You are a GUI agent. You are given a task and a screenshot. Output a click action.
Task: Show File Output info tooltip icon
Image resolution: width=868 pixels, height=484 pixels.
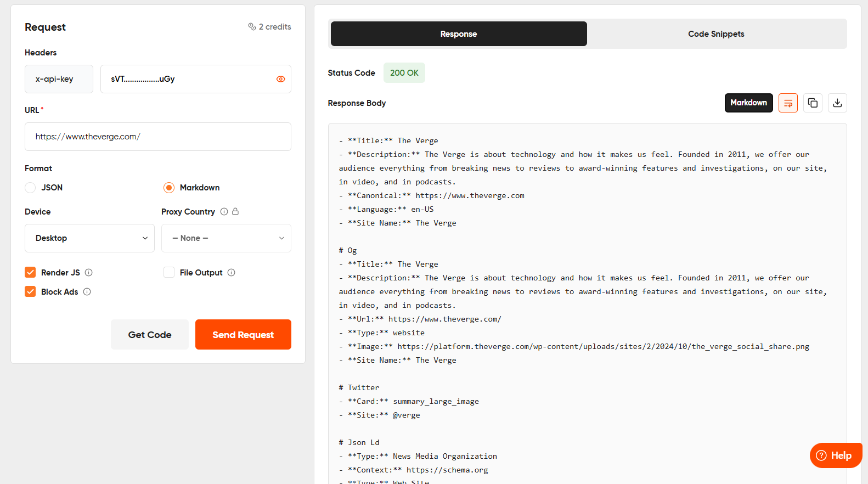click(x=232, y=272)
